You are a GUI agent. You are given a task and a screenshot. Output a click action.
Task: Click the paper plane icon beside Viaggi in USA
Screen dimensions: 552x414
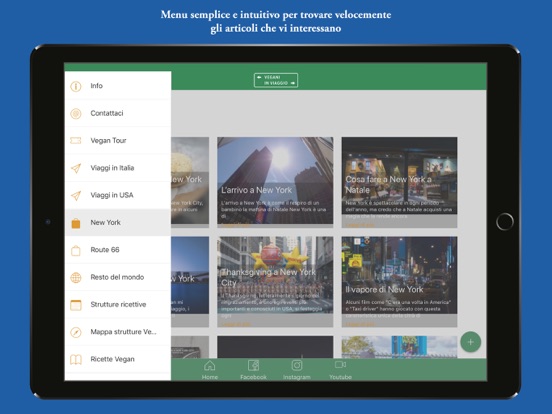(76, 195)
